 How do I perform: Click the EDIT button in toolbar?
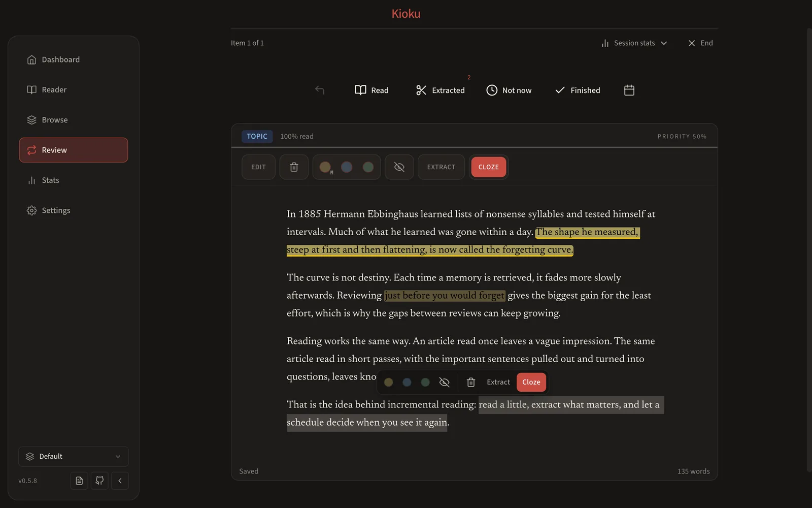click(x=258, y=167)
